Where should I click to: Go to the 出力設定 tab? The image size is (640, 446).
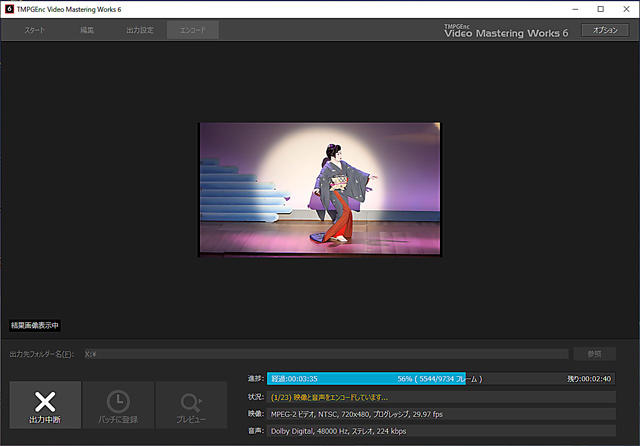click(140, 31)
